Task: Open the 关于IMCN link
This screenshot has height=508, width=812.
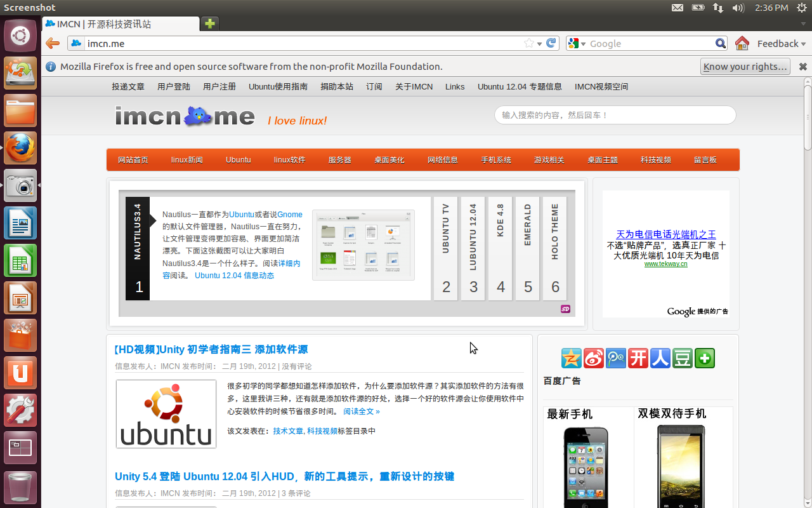Action: tap(414, 86)
